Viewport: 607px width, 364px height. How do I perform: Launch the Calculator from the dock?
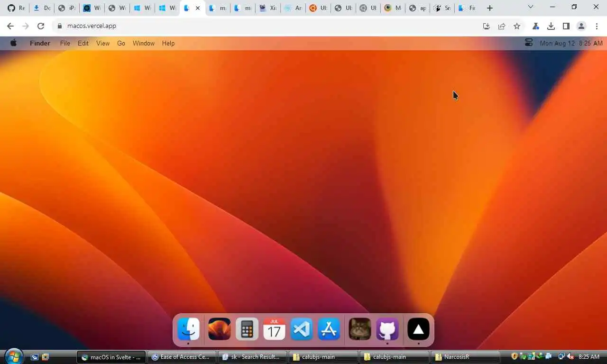[247, 329]
